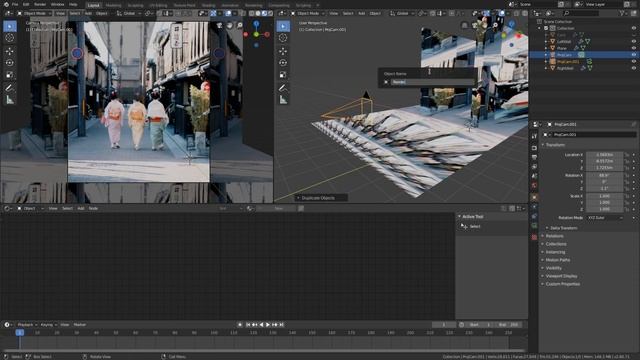Open the Playback dropdown in timeline
This screenshot has width=640, height=360.
(27, 325)
